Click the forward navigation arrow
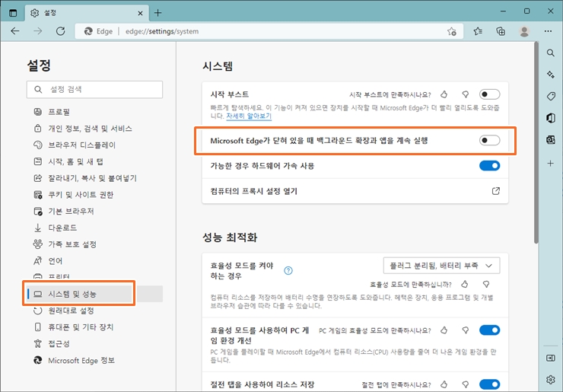Screen dimensions: 563x392 point(38,31)
